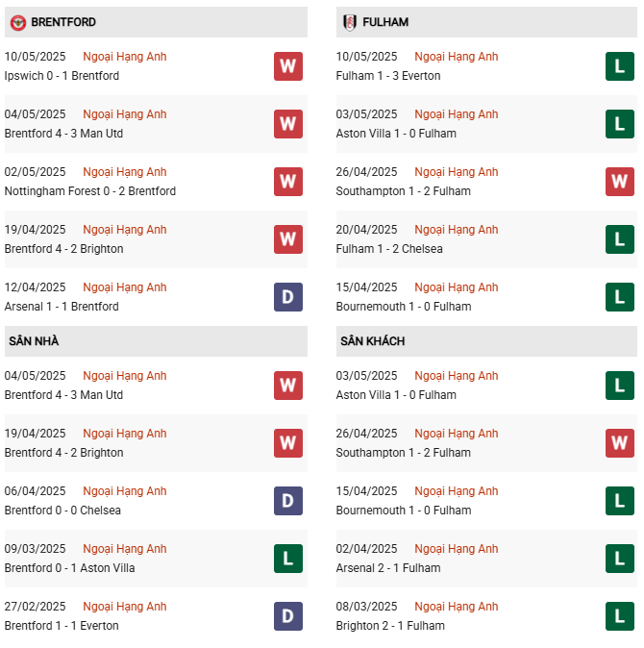Open match Nottingham Forest 0 - 2 Brentford
The width and height of the screenshot is (644, 648).
click(x=90, y=191)
